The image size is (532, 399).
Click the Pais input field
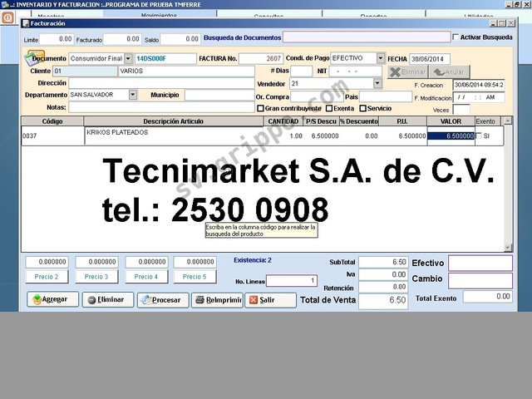coord(386,96)
